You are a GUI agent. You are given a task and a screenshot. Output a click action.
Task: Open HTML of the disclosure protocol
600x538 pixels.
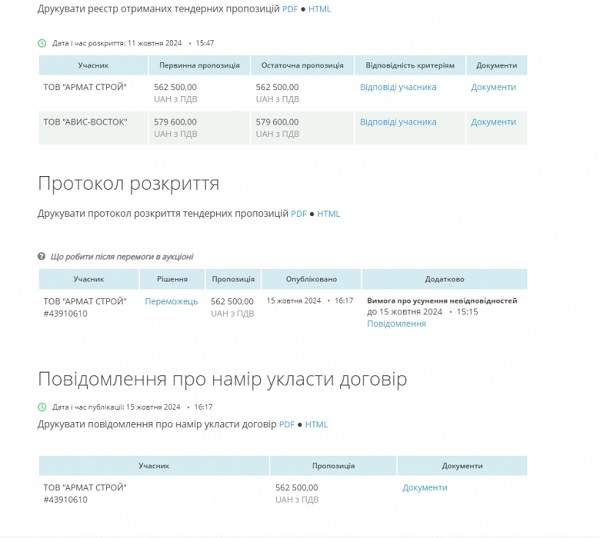328,214
